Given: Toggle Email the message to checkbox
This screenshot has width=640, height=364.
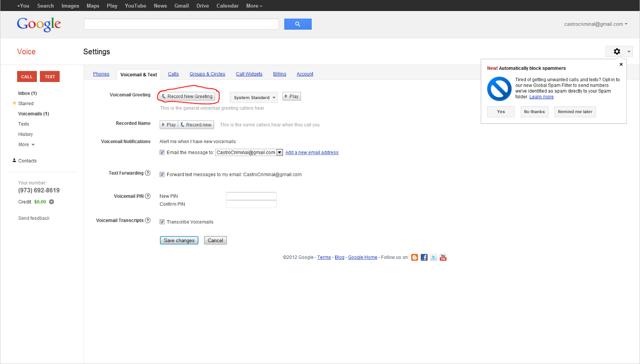Looking at the screenshot, I should point(162,152).
